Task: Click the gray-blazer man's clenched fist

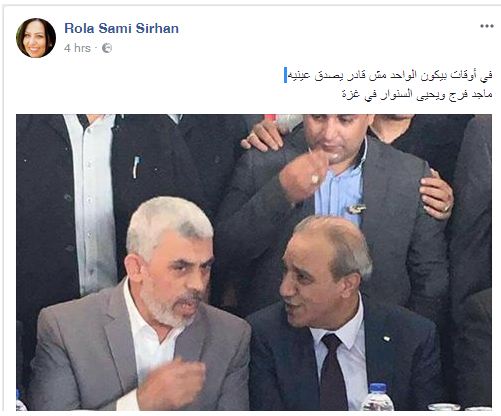Action: point(171,383)
